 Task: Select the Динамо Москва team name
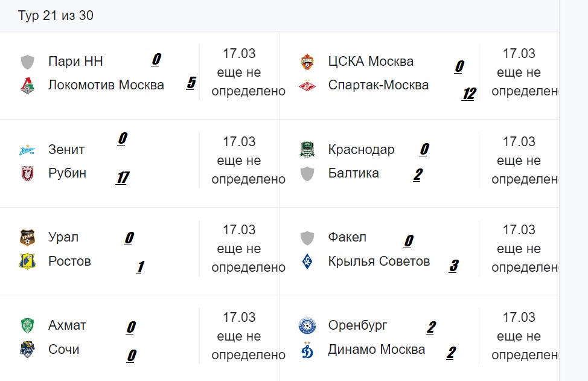tap(377, 350)
